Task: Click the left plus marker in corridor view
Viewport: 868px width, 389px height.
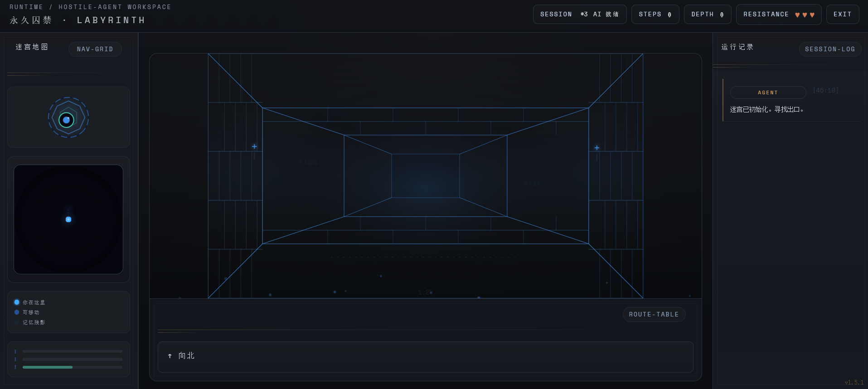Action: coord(254,146)
